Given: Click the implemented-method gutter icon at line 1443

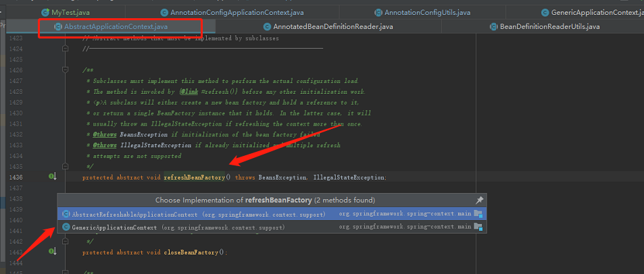Looking at the screenshot, I should [53, 252].
